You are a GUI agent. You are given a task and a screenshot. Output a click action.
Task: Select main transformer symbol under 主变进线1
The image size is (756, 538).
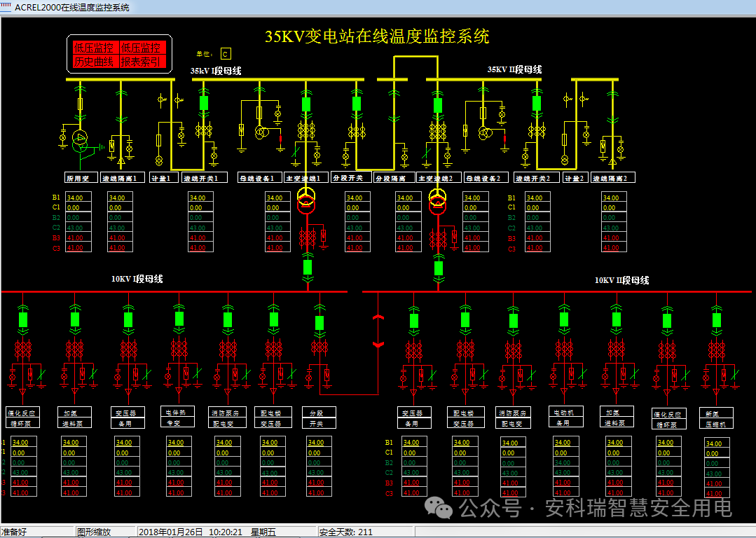(305, 202)
